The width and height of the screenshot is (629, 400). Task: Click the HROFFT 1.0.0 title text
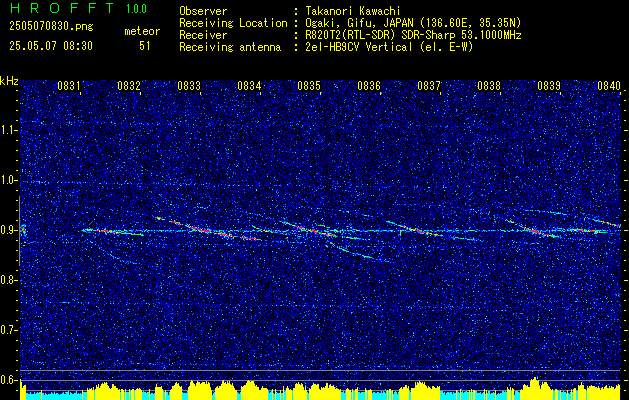click(78, 8)
